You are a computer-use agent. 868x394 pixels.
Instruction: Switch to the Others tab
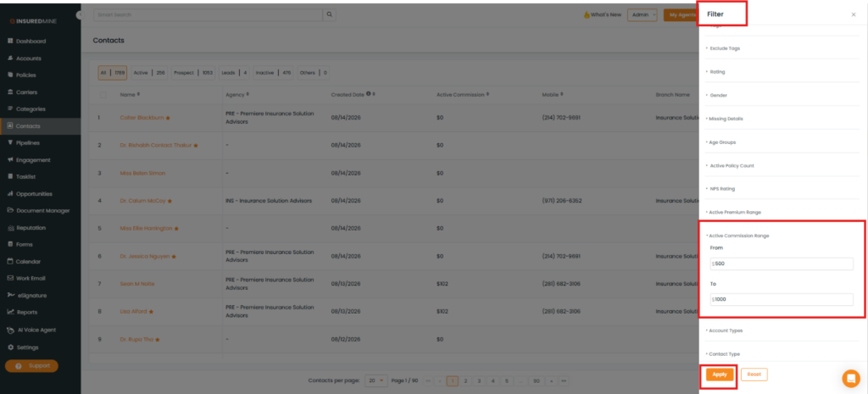click(x=313, y=73)
